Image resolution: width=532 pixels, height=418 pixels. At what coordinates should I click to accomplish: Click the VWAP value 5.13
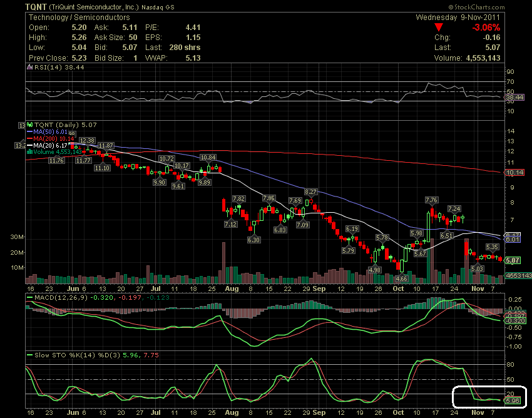[193, 58]
